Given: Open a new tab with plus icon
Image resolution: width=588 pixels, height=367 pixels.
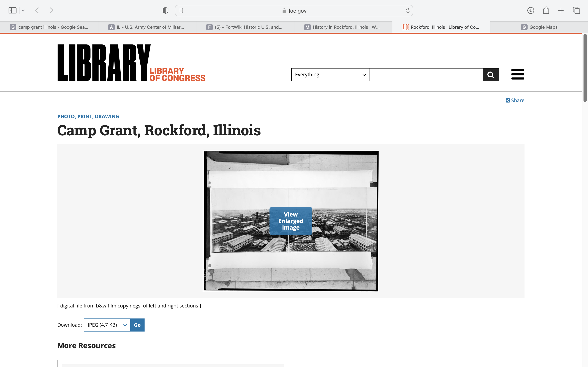Looking at the screenshot, I should [561, 10].
